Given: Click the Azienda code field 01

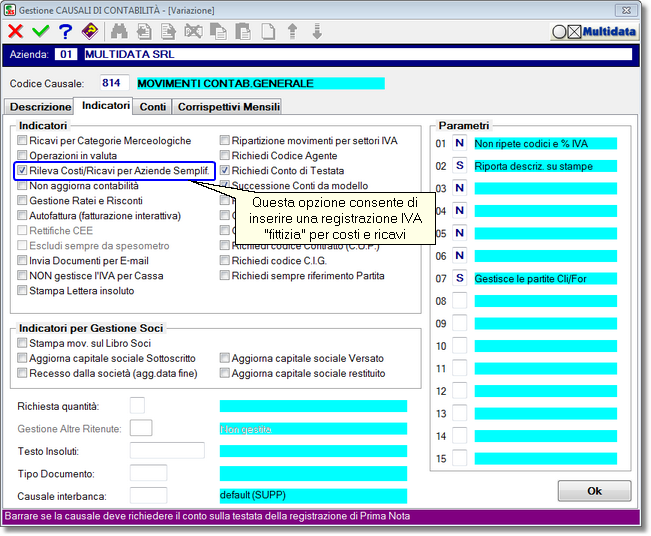Looking at the screenshot, I should click(66, 54).
